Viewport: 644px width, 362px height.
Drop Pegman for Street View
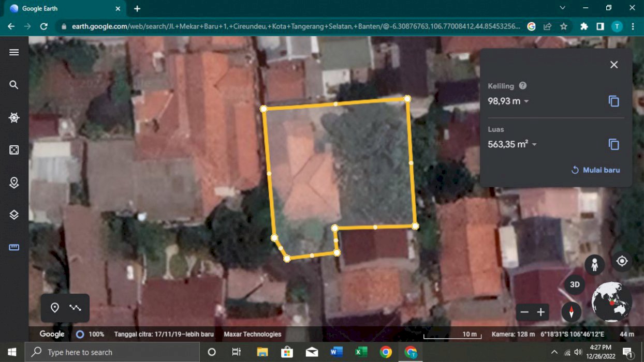pos(594,265)
